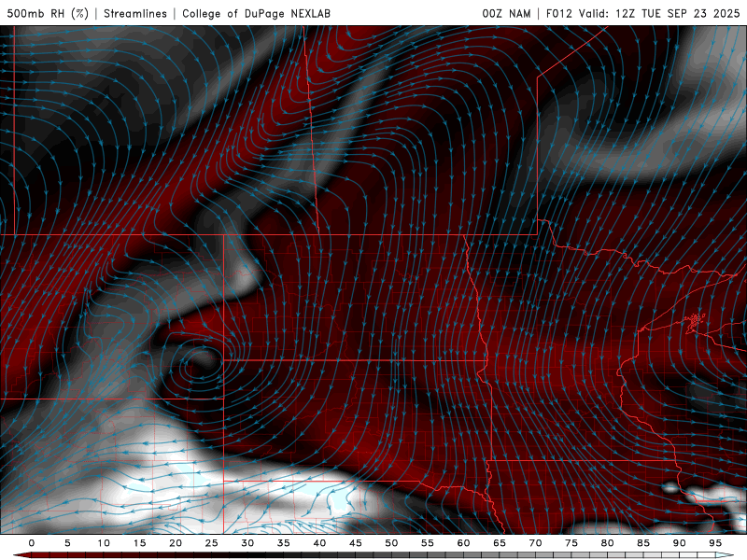Viewport: 747px width, 560px height.
Task: Click the "F012" forecast hour text
Action: tap(558, 13)
